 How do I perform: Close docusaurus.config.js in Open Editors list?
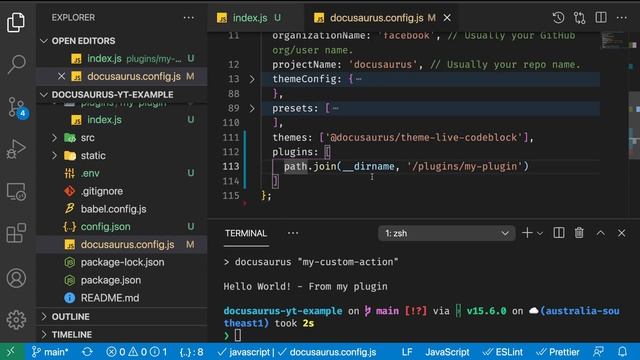tap(61, 76)
